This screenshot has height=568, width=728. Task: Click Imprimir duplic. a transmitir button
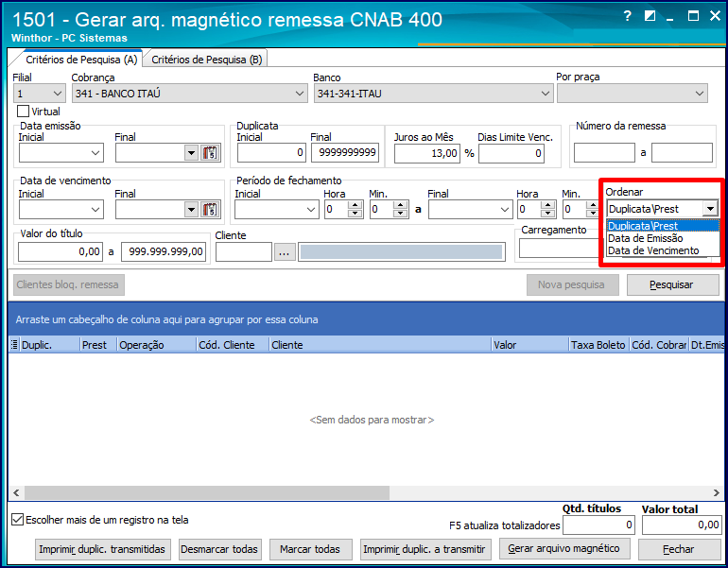point(425,549)
